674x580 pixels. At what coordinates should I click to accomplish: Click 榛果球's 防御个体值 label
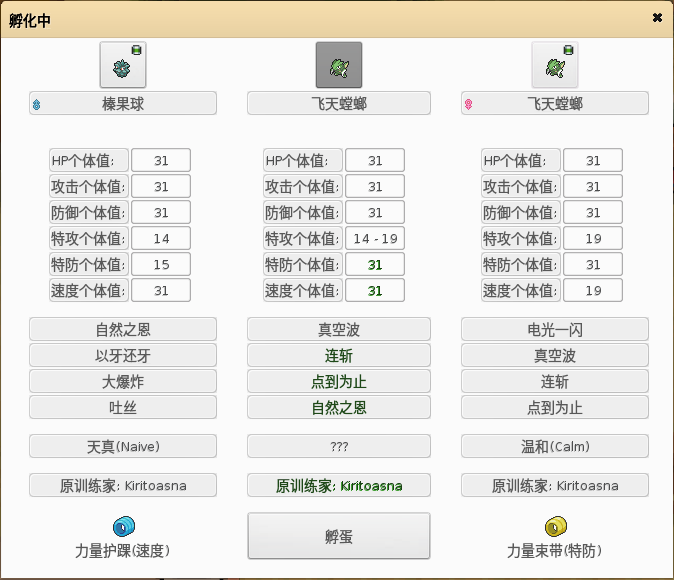pos(89,212)
